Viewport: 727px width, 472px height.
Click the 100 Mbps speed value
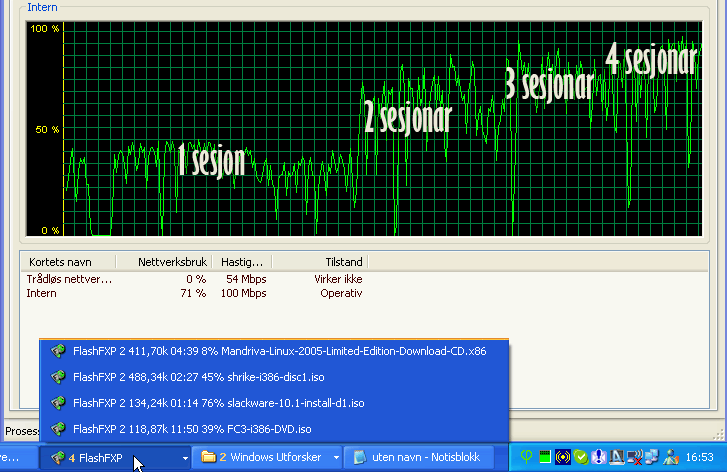(x=243, y=293)
